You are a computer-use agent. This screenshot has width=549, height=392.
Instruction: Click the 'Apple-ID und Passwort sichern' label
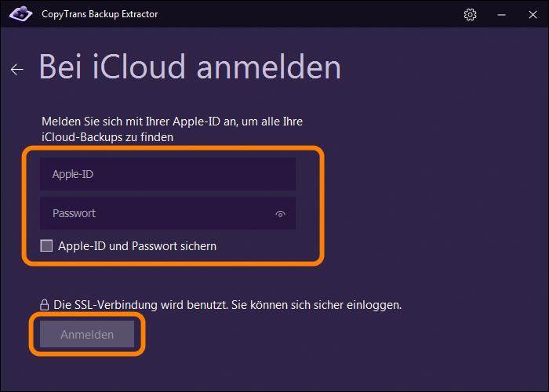(x=137, y=246)
